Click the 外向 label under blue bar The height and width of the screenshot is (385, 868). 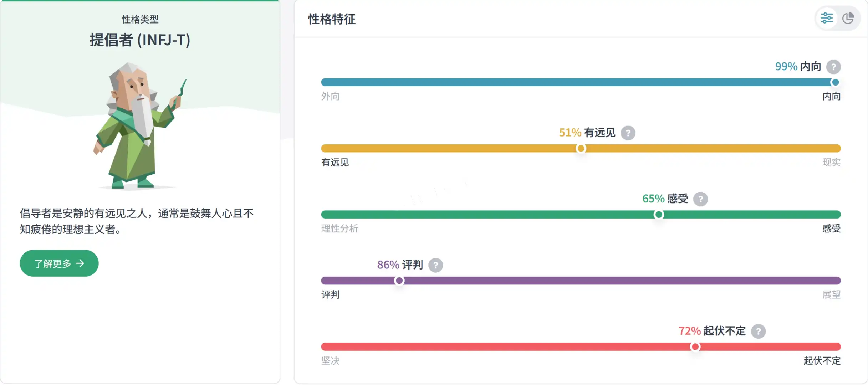(x=330, y=96)
